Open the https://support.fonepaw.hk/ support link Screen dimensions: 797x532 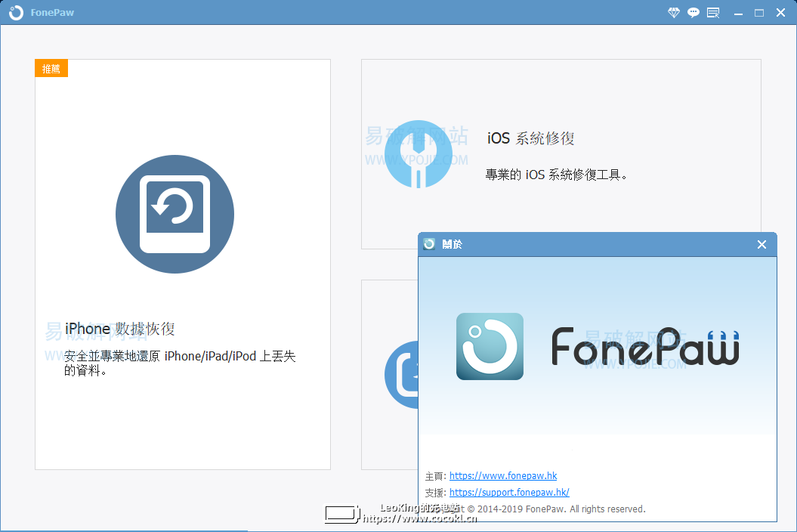click(x=509, y=493)
